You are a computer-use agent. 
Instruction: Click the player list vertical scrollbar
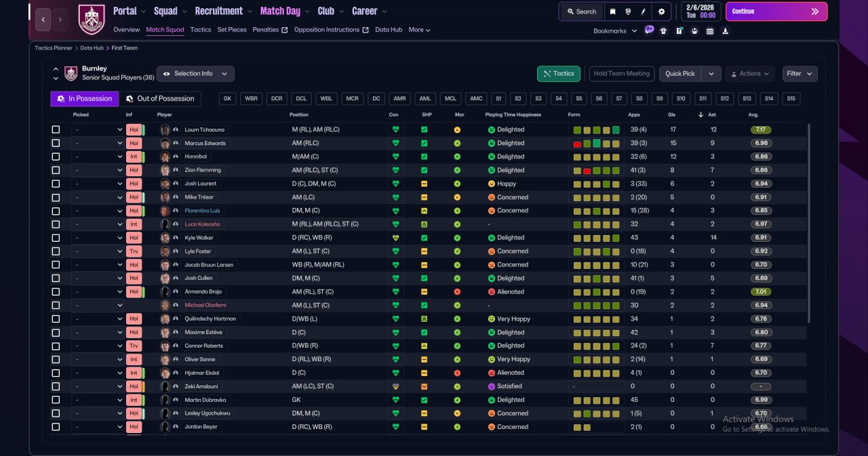pos(809,224)
